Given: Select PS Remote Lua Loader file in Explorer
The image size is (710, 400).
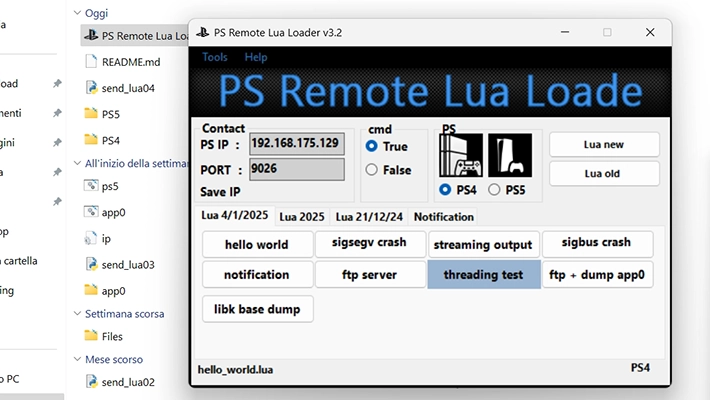Looking at the screenshot, I should (136, 35).
